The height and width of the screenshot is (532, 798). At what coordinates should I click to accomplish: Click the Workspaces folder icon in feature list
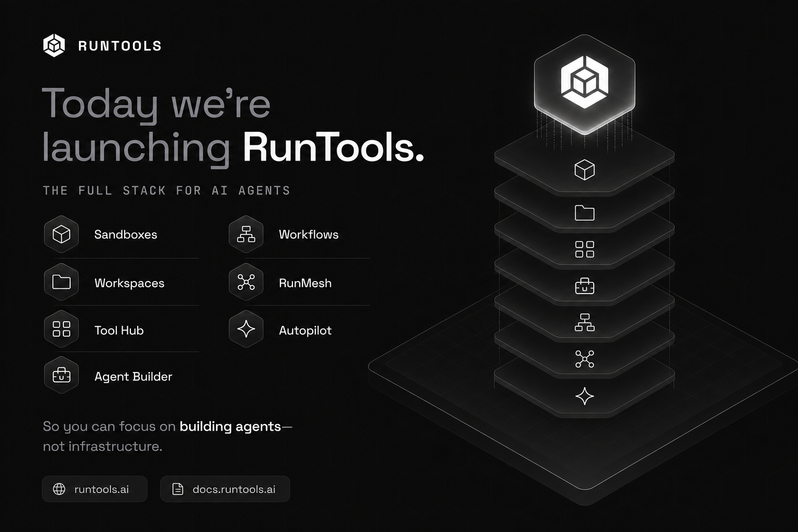(61, 282)
